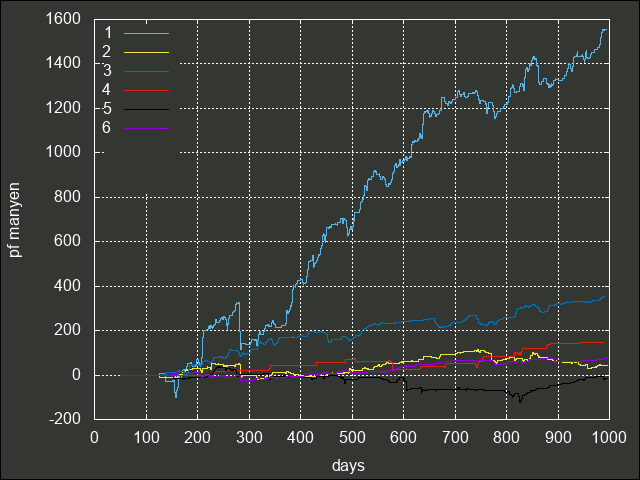Select the red legend line sample
Screen dimensions: 640x480
click(147, 90)
